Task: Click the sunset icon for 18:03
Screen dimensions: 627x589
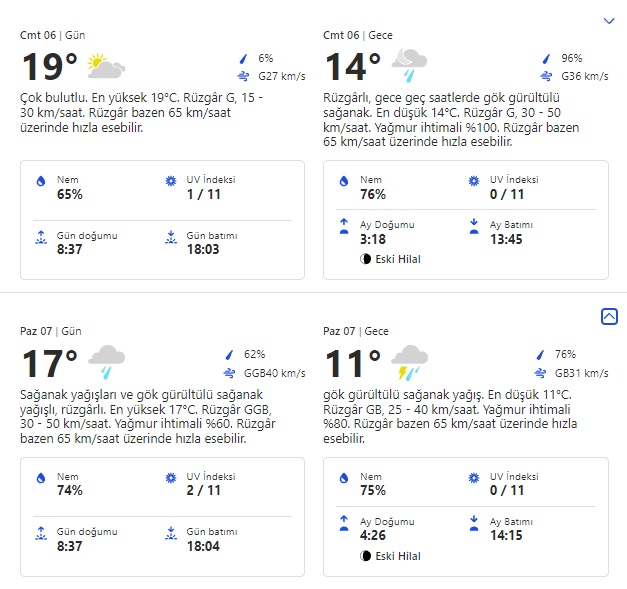Action: pos(169,237)
